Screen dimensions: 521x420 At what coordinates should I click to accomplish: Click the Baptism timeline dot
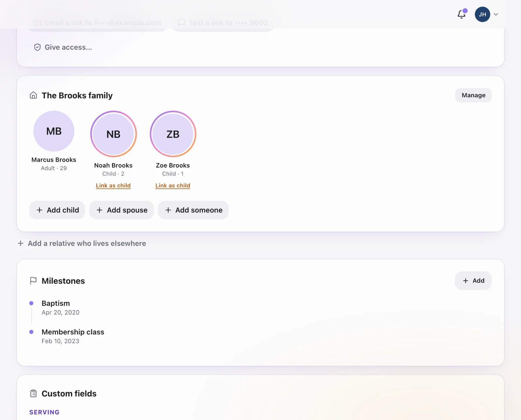click(x=31, y=303)
